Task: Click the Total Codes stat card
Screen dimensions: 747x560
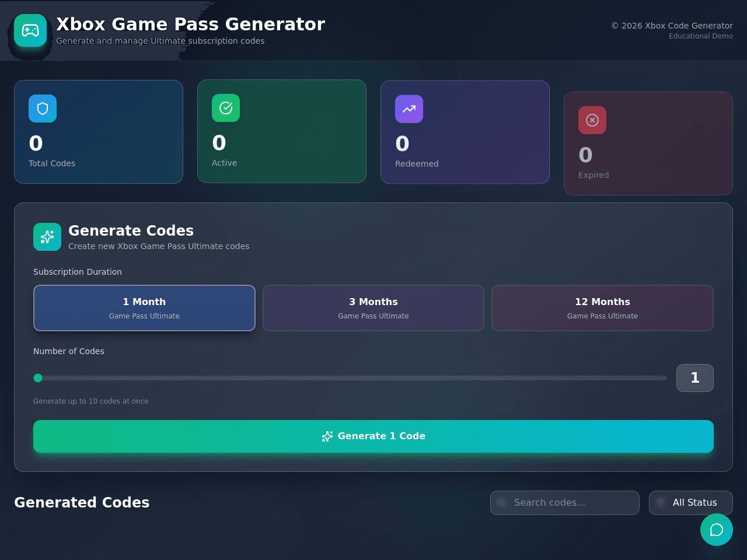Action: (x=99, y=132)
